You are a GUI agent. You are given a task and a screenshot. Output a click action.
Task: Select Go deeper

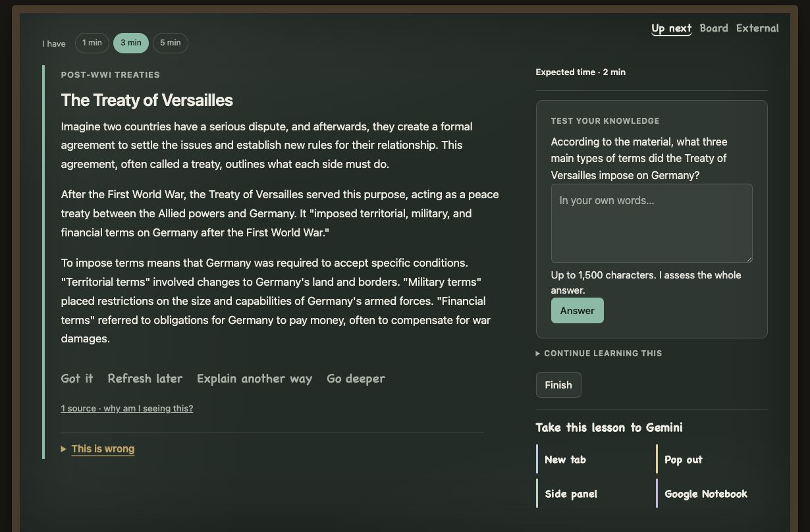click(356, 379)
